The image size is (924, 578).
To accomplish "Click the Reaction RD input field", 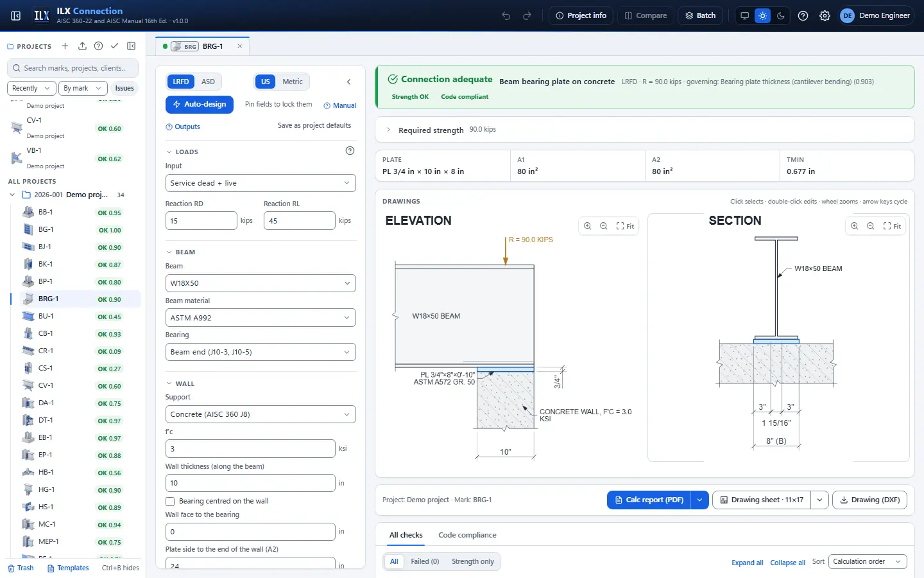I will click(x=201, y=220).
